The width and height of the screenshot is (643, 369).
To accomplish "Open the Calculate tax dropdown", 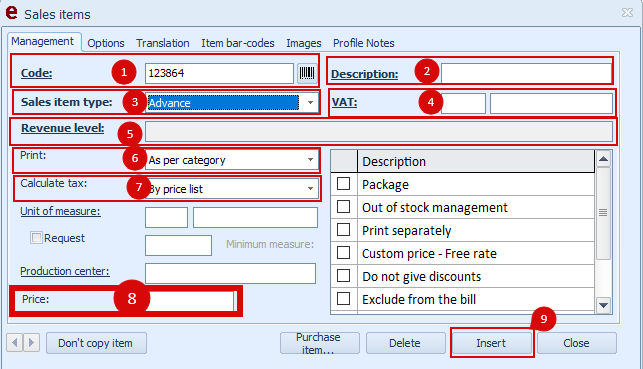I will (310, 189).
